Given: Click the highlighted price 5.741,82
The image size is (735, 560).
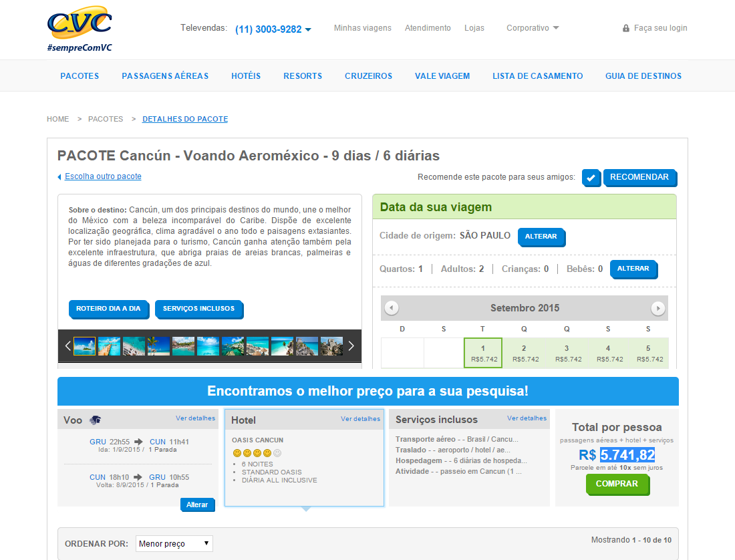Looking at the screenshot, I should (x=627, y=454).
